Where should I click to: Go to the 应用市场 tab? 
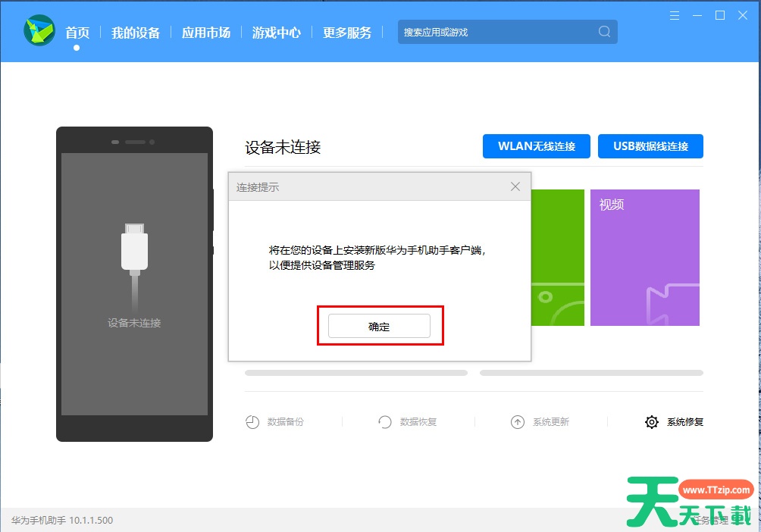click(x=206, y=33)
